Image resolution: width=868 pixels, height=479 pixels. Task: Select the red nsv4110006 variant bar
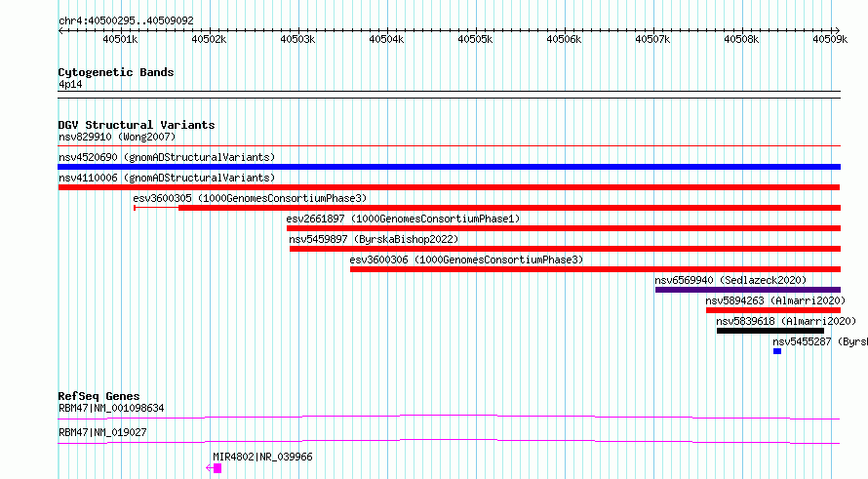[x=449, y=187]
